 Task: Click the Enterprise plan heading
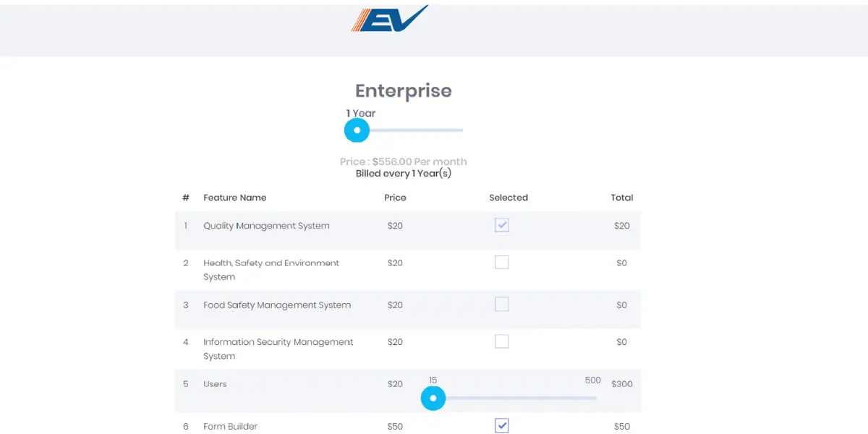pyautogui.click(x=404, y=91)
